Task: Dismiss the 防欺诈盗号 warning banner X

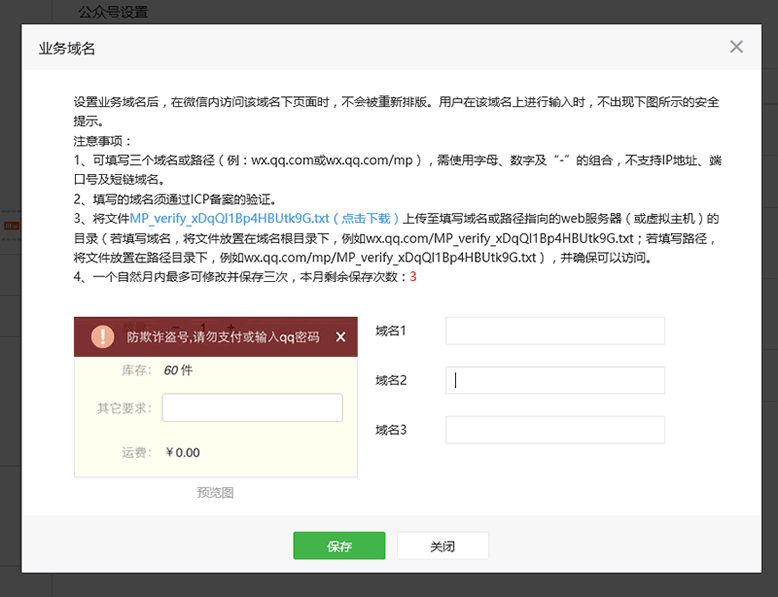Action: coord(340,337)
